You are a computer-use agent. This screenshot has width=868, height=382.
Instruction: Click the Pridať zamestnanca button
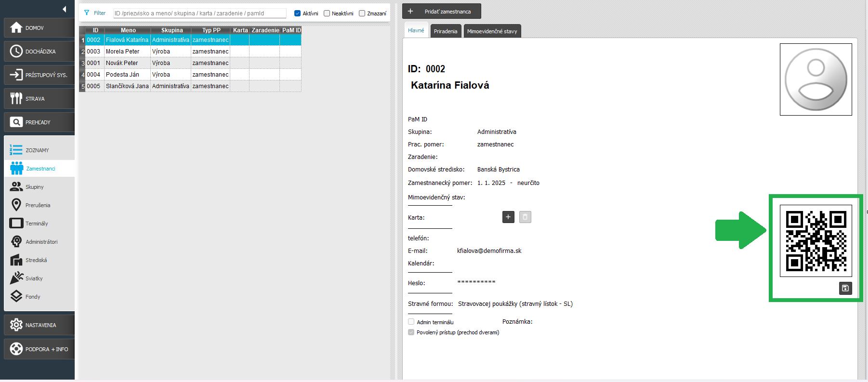tap(442, 12)
